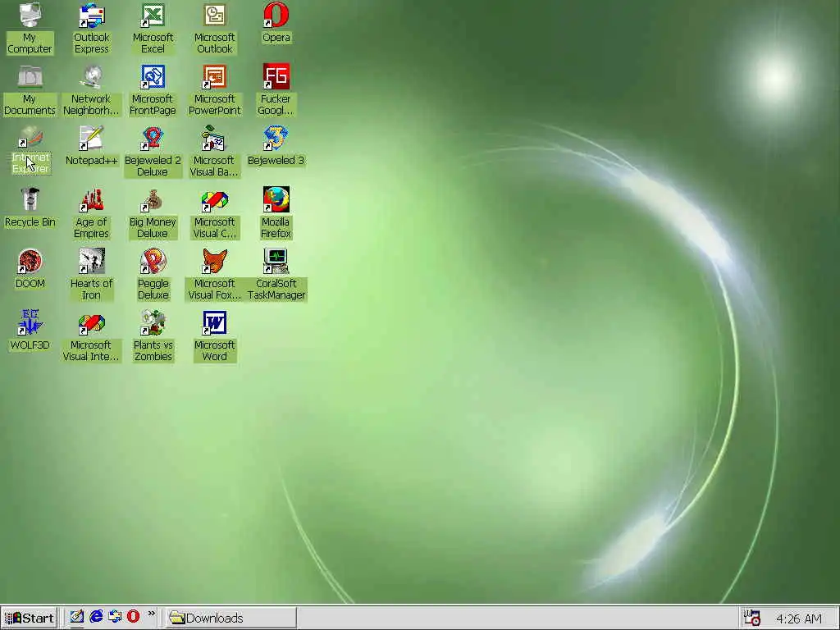Click the 4:26 AM clock
The height and width of the screenshot is (630, 840).
(x=799, y=619)
